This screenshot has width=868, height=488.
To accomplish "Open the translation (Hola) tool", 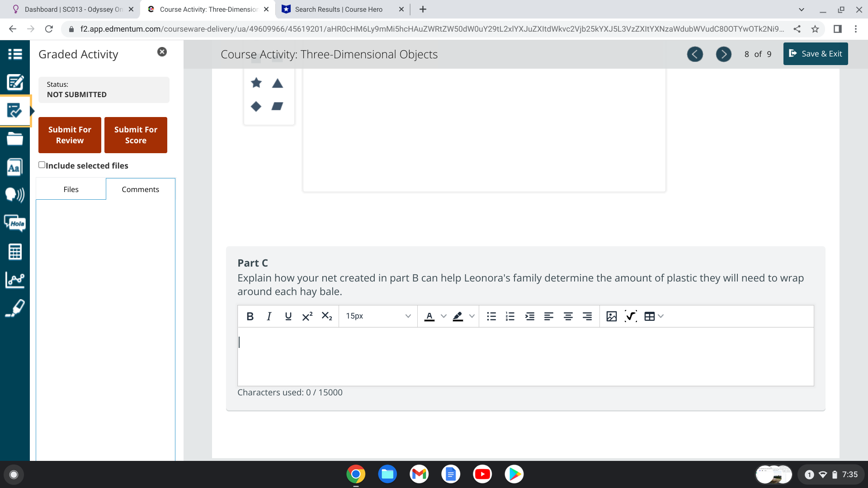I will (15, 223).
